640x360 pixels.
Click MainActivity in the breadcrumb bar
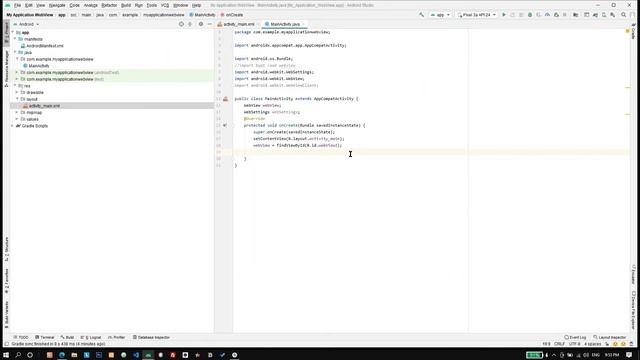[202, 15]
